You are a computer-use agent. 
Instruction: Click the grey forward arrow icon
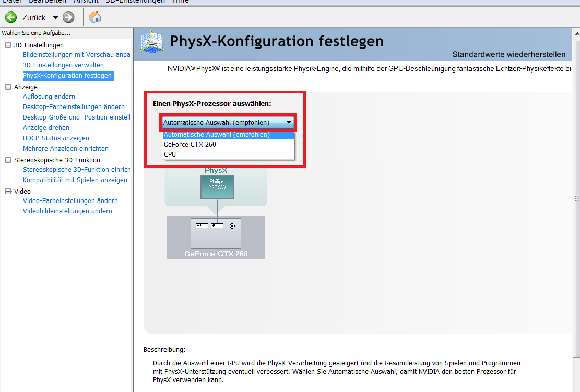click(68, 17)
